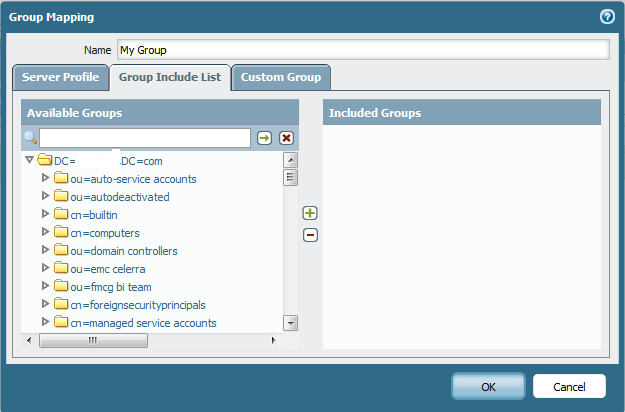Click the Name input field
Screen dimensions: 625x412
click(362, 50)
